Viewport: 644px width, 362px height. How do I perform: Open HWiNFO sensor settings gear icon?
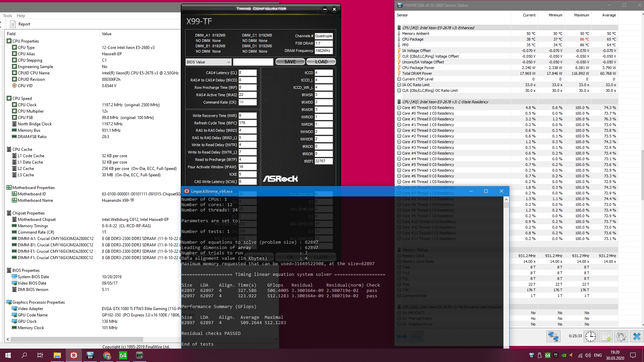tap(621, 336)
